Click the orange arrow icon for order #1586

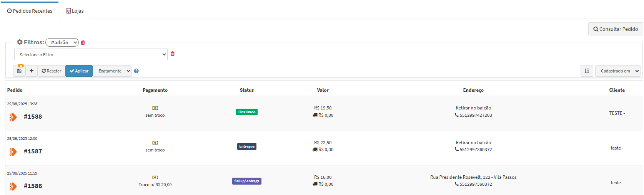click(x=13, y=187)
